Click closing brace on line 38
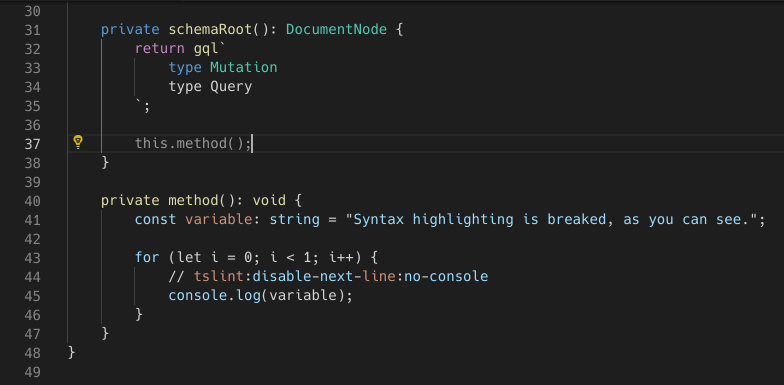Screen dimensions: 784x385 tap(105, 162)
